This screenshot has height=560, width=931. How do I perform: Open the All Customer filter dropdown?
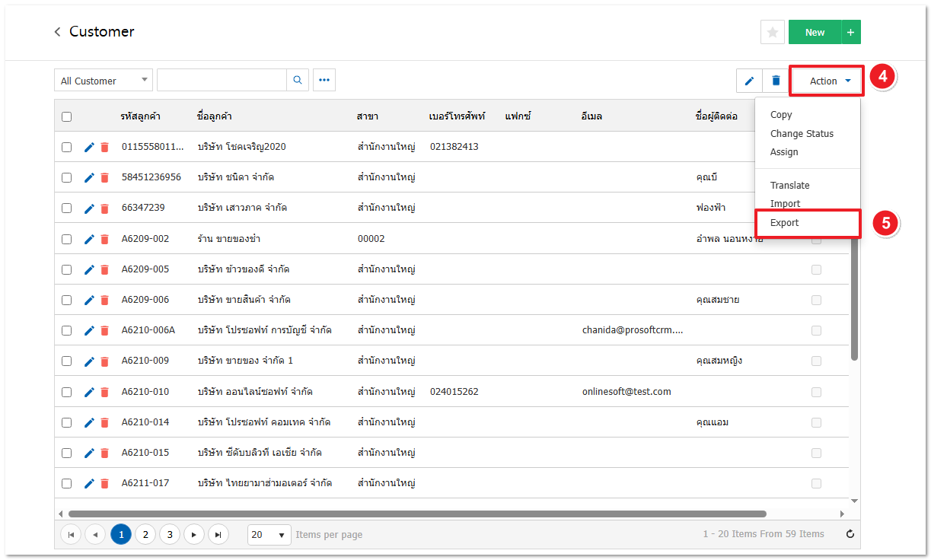103,81
